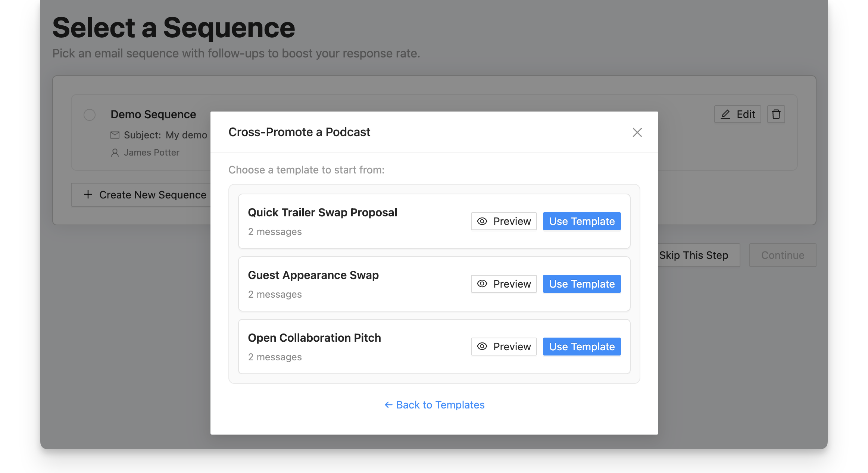Click the back arrow before Back to Templates
This screenshot has width=868, height=473.
pyautogui.click(x=388, y=405)
